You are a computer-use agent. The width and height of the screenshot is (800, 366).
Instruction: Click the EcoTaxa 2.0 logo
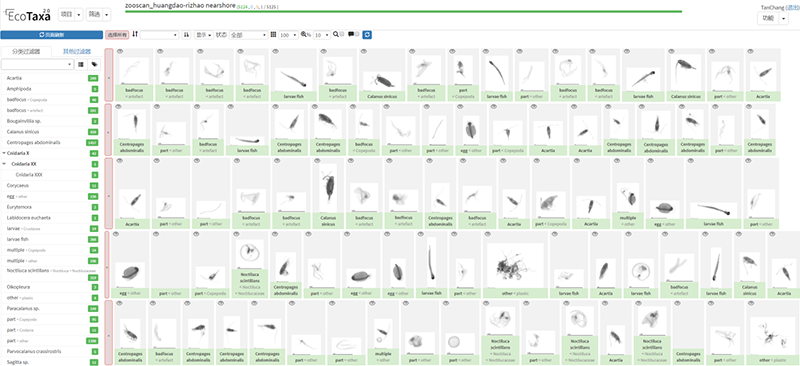point(28,15)
